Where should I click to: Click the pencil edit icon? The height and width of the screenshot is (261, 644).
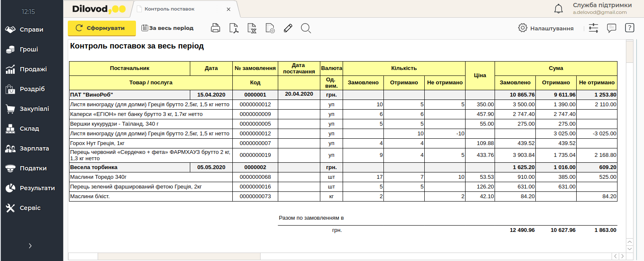pos(288,28)
